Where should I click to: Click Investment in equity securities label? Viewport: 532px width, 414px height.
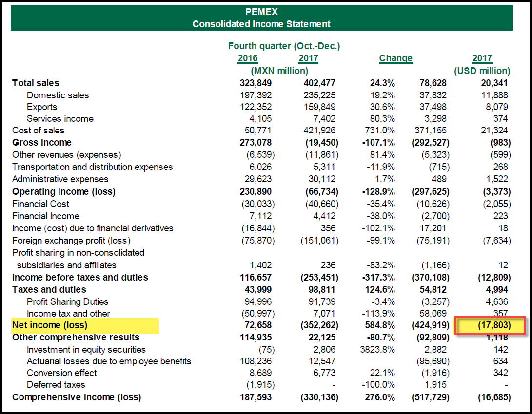pyautogui.click(x=86, y=350)
